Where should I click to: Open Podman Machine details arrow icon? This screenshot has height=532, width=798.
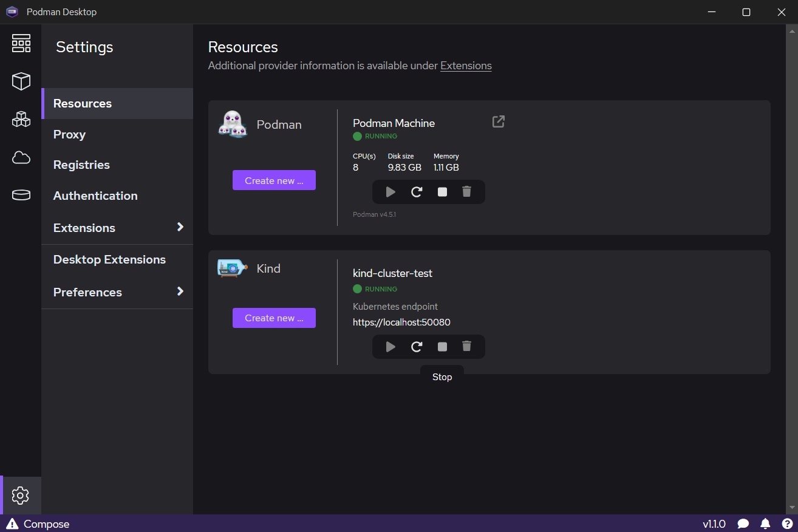tap(498, 122)
